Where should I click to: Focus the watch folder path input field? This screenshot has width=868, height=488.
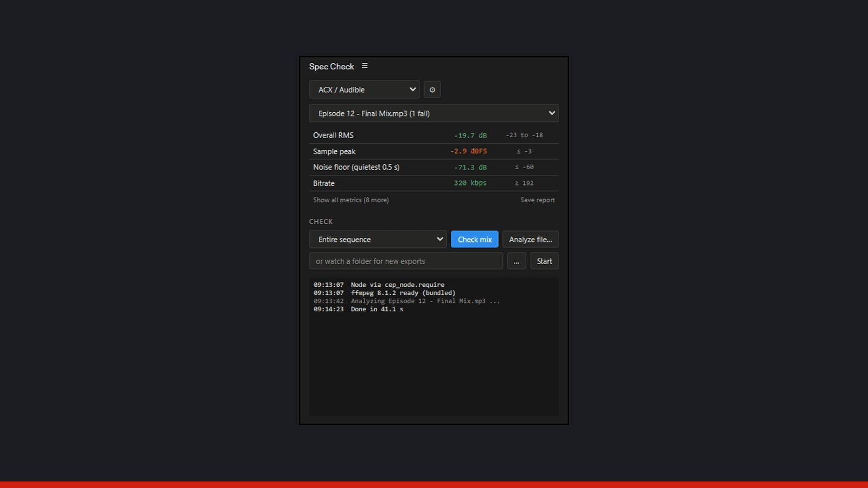click(406, 261)
